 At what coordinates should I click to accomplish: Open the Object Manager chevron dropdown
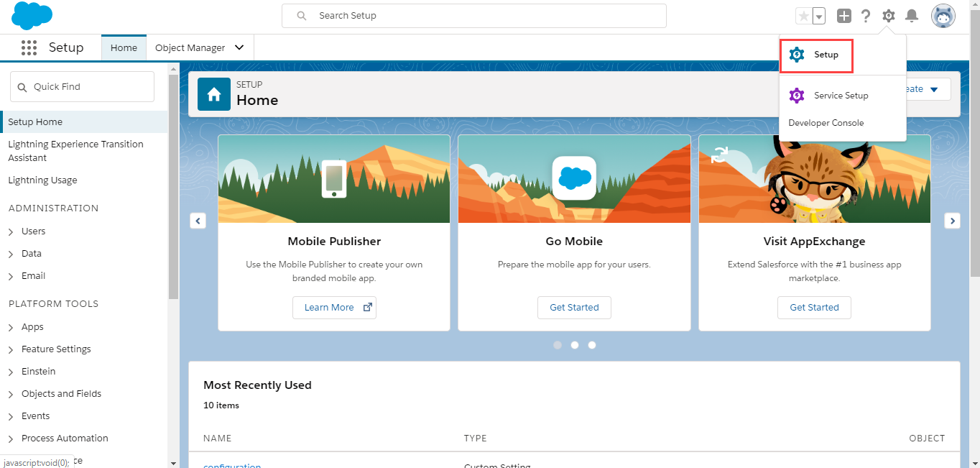[239, 48]
